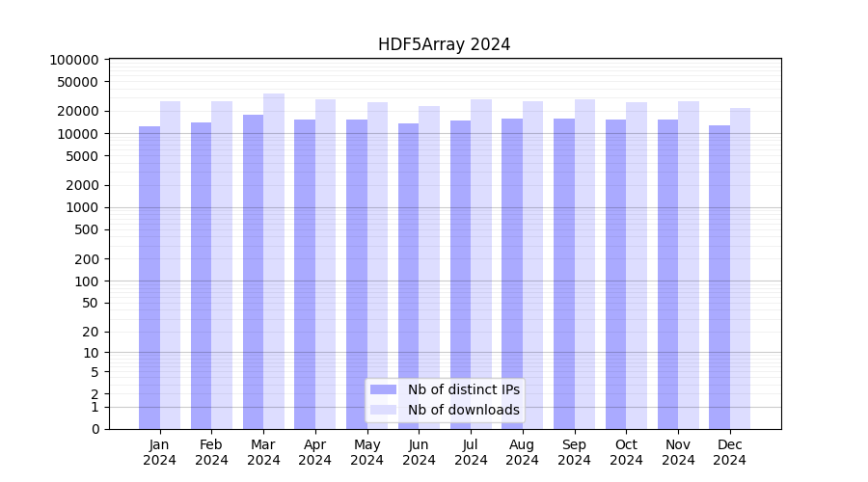Click the 100000 y-axis tick label
Screen dimensions: 868x482
tap(73, 60)
